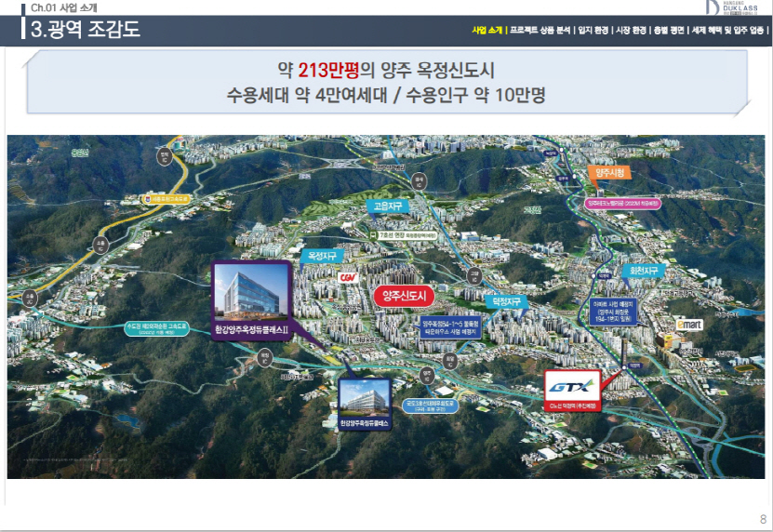Select the red 양주신도시 map badge
This screenshot has width=773, height=532.
[x=404, y=295]
